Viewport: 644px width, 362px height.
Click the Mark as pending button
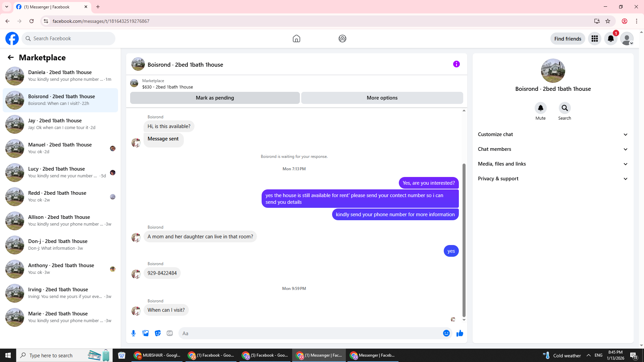coord(215,98)
